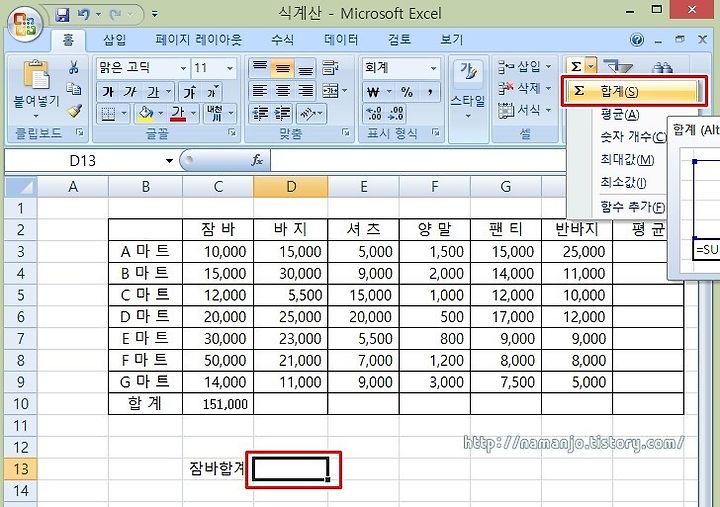The image size is (720, 507).
Task: Click the Select All corner
Action: (x=20, y=187)
